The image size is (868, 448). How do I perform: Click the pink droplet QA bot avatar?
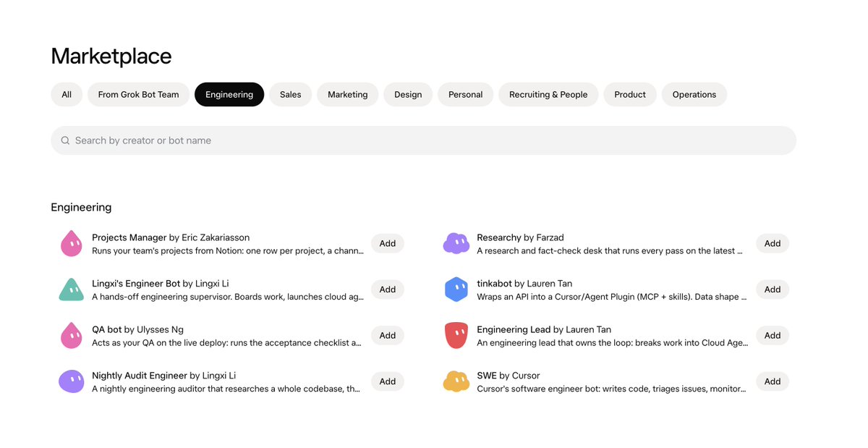coord(71,336)
